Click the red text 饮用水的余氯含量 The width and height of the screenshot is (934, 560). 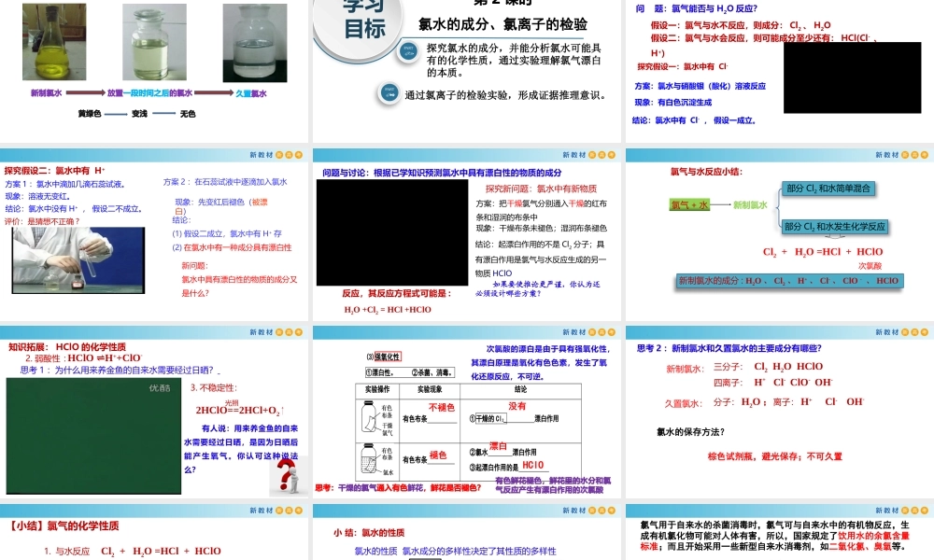coord(874,536)
